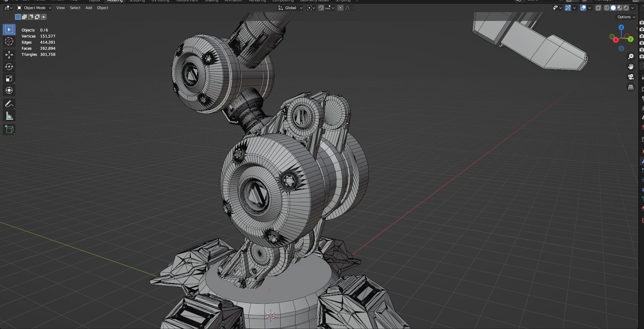Toggle snapping magnet
Viewport: 644px width, 329px height.
point(321,8)
